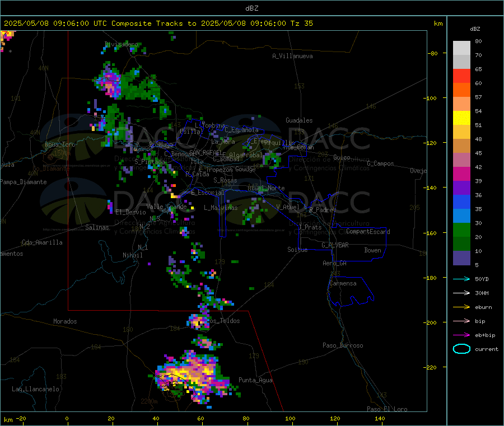This screenshot has width=504, height=426.
Task: Click the Nihuil map label
Action: point(132,255)
